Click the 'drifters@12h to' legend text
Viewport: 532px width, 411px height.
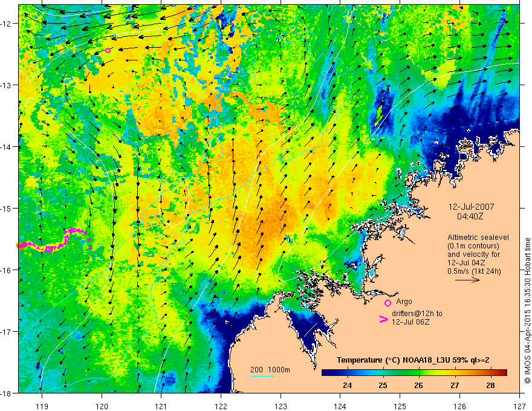(417, 314)
